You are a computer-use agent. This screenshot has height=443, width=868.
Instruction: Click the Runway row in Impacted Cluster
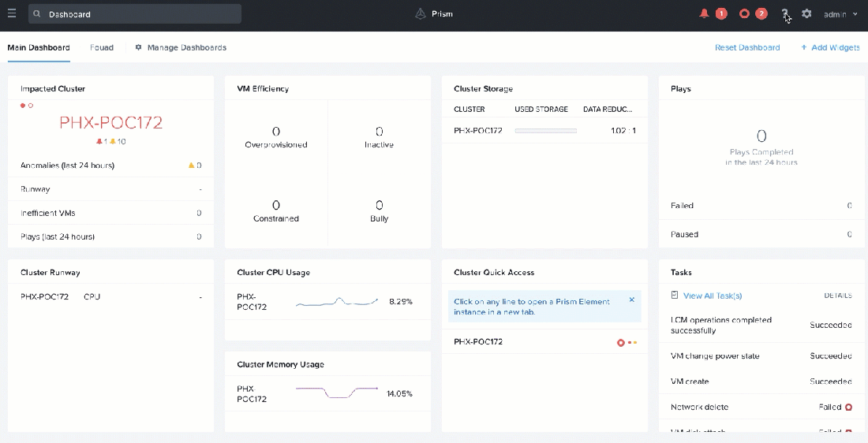coord(110,189)
